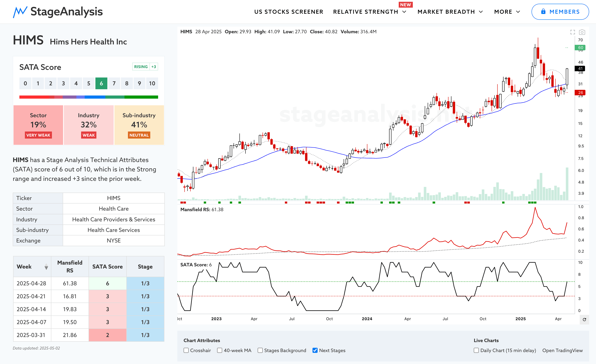The width and height of the screenshot is (596, 364).
Task: Expand the More menu chevron
Action: (518, 12)
